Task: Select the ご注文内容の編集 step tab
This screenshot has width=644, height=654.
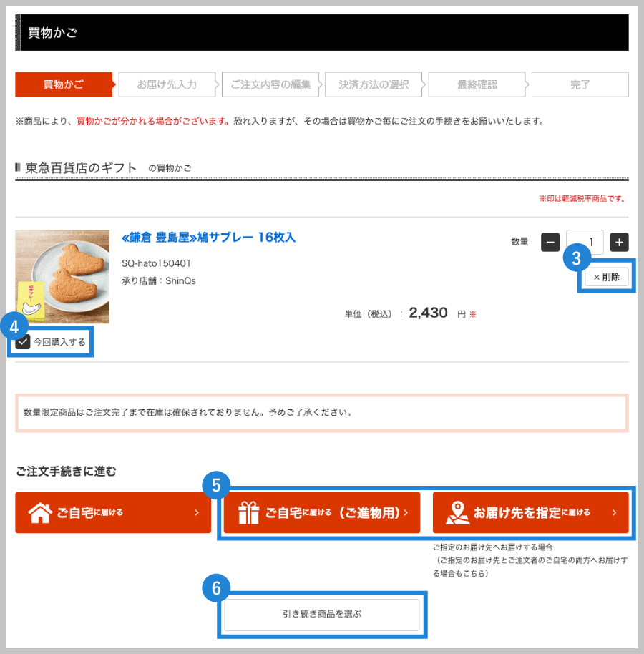Action: [270, 84]
